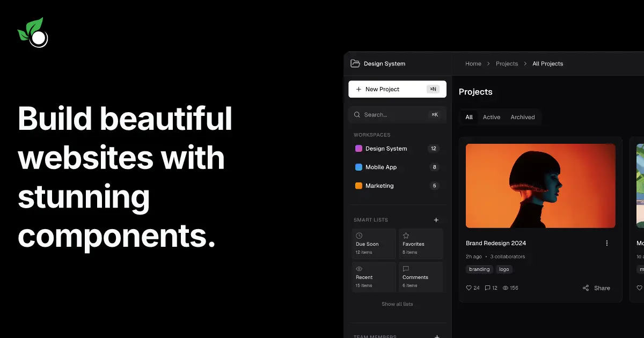Open the three-dot menu on Brand Redesign card
Screen dimensions: 644x338
coord(607,243)
